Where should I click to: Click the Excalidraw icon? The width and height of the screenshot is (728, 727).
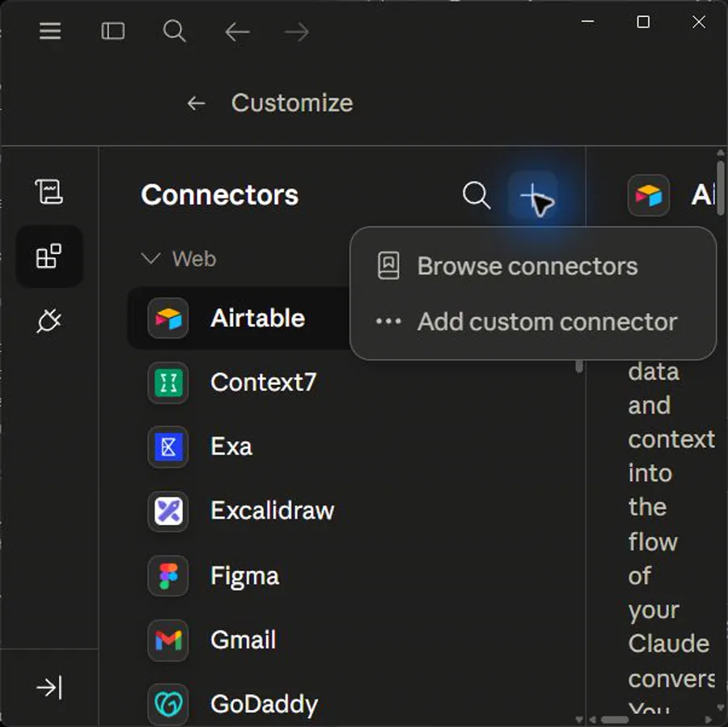pos(168,511)
